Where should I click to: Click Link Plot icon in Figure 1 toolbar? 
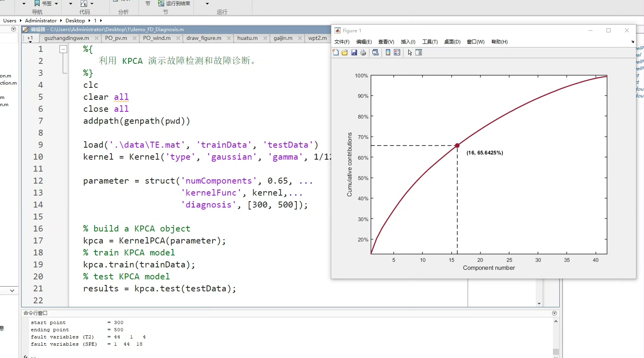click(376, 52)
